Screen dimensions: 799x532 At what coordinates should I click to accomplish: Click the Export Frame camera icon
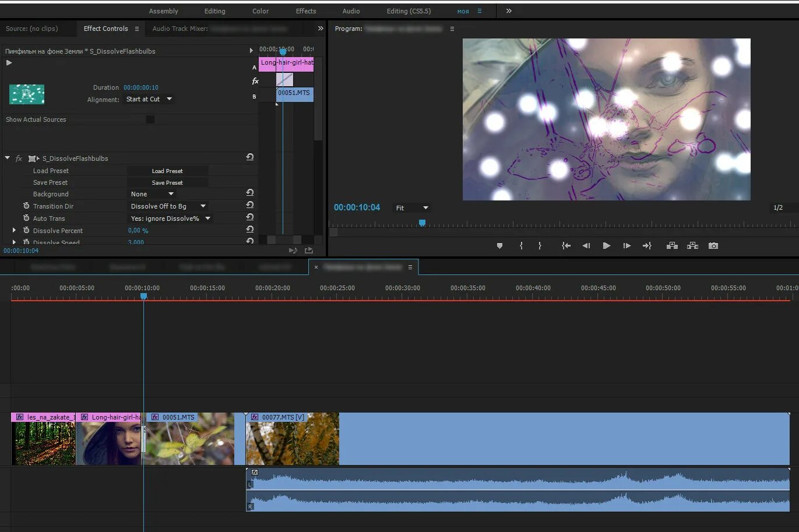pyautogui.click(x=713, y=246)
